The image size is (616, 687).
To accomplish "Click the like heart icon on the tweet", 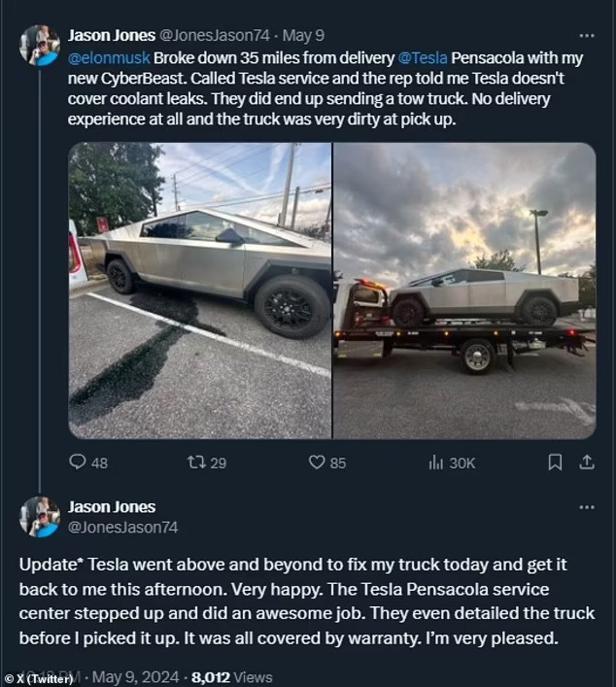I will pyautogui.click(x=317, y=462).
